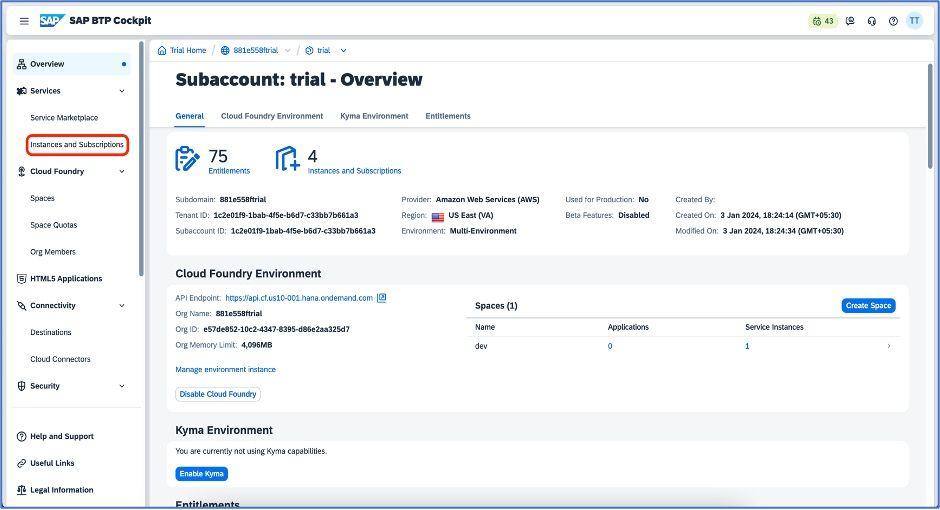Click the support headset icon

[x=872, y=21]
